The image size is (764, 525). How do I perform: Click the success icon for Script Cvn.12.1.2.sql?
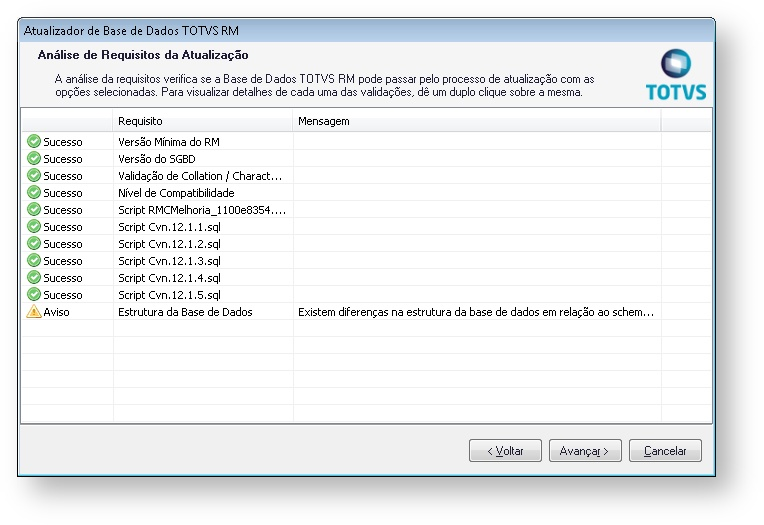coord(34,244)
